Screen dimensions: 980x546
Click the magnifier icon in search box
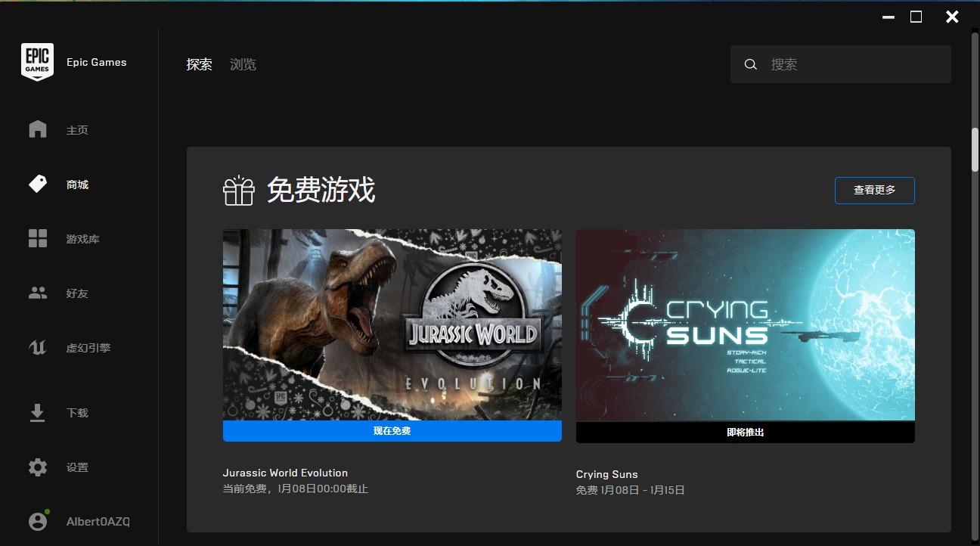coord(751,64)
